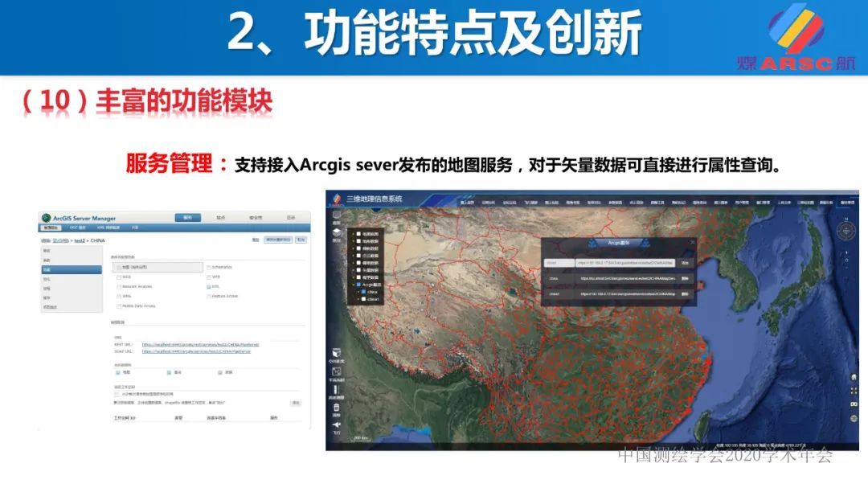Click the service URL input field in the dialog
868x488 pixels.
(624, 263)
